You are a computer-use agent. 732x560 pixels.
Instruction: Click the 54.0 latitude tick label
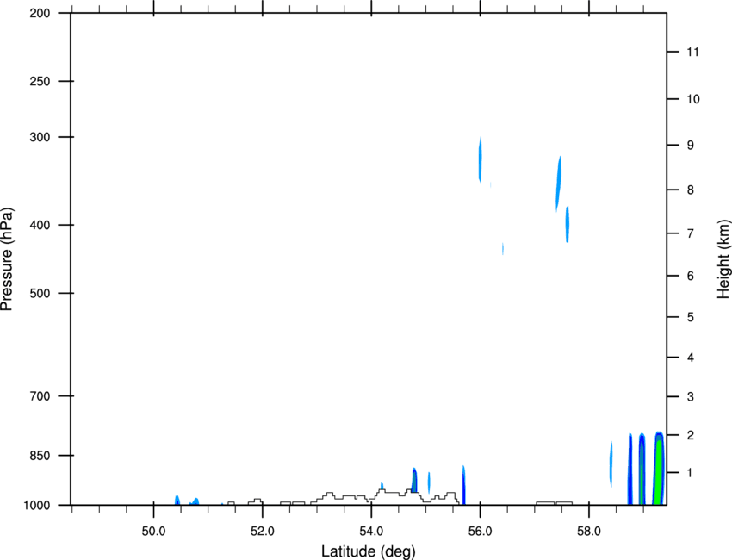pyautogui.click(x=371, y=532)
